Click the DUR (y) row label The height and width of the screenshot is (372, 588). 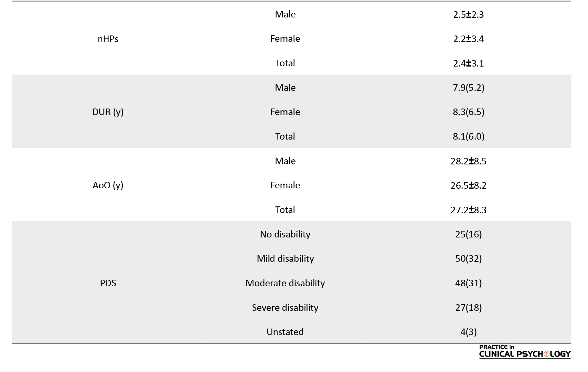tap(108, 112)
